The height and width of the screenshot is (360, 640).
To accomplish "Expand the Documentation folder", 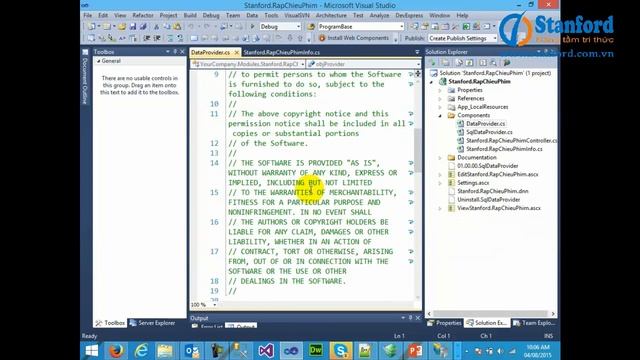I will 440,158.
